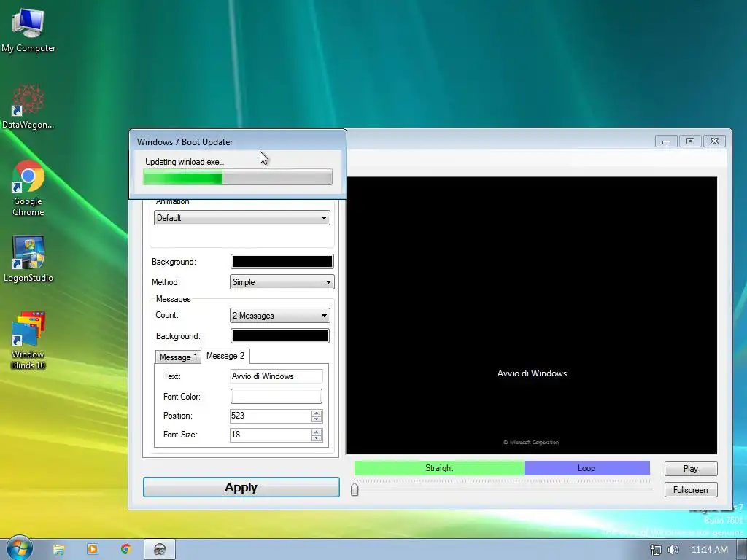Image resolution: width=747 pixels, height=560 pixels.
Task: Click Chrome icon in the taskbar
Action: pyautogui.click(x=125, y=550)
